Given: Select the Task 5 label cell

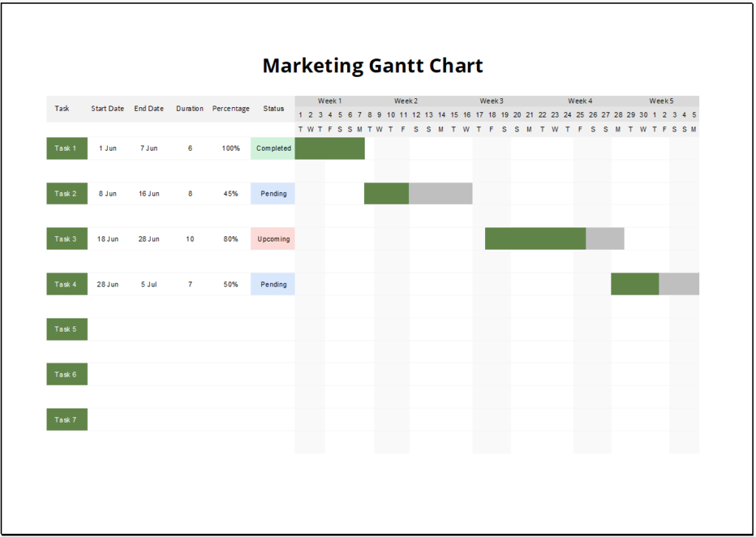Looking at the screenshot, I should tap(66, 329).
